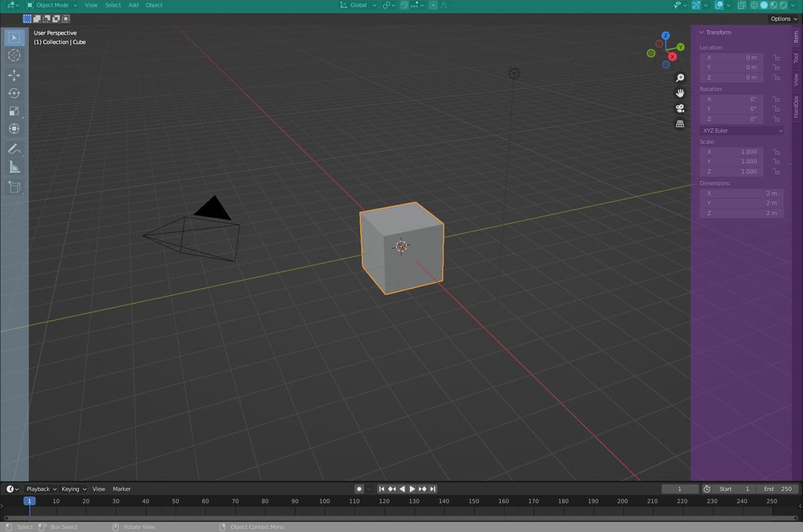Toggle lock on Scale Y
The height and width of the screenshot is (532, 803).
tap(777, 161)
